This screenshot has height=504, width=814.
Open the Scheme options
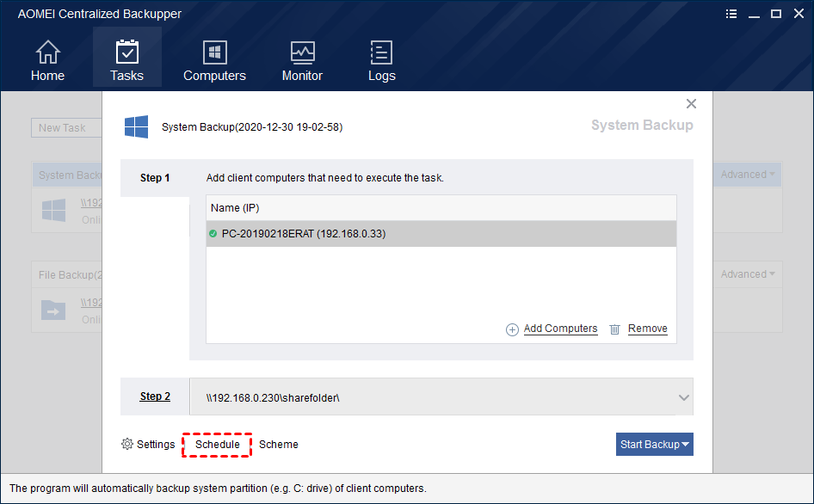[x=278, y=445]
